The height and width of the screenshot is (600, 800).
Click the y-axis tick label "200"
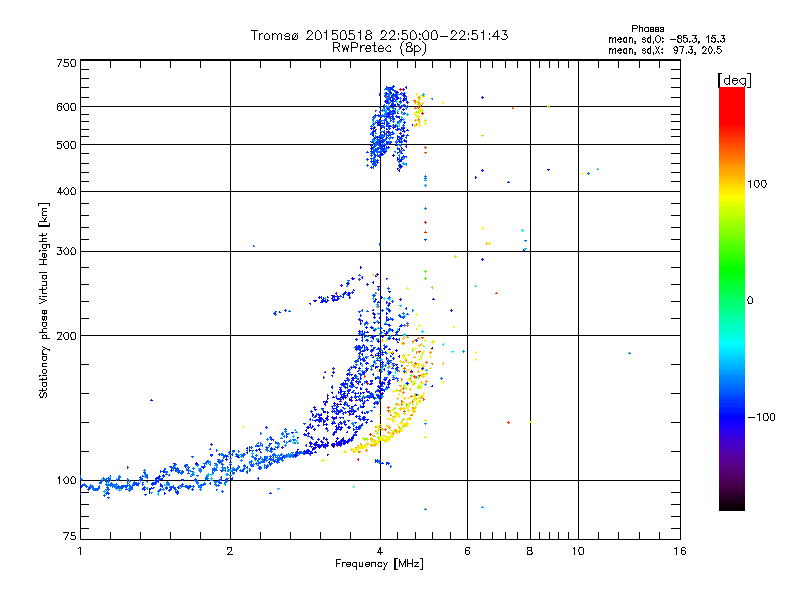[x=67, y=336]
